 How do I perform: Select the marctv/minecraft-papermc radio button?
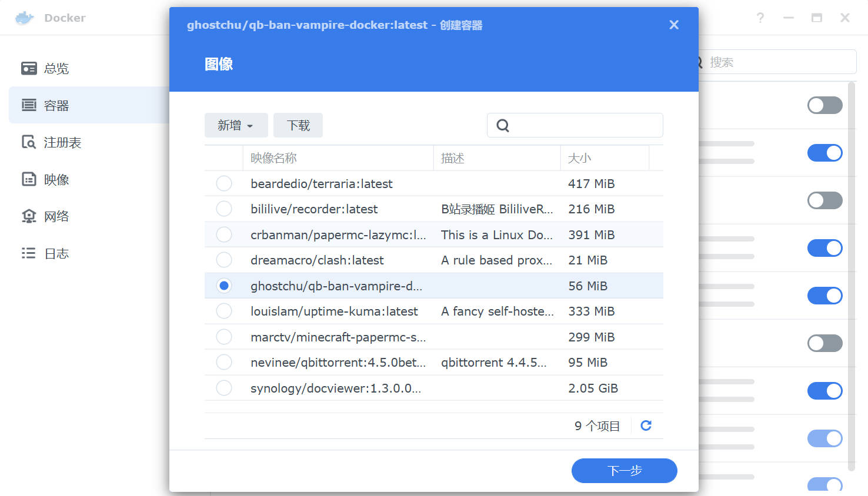pyautogui.click(x=224, y=337)
